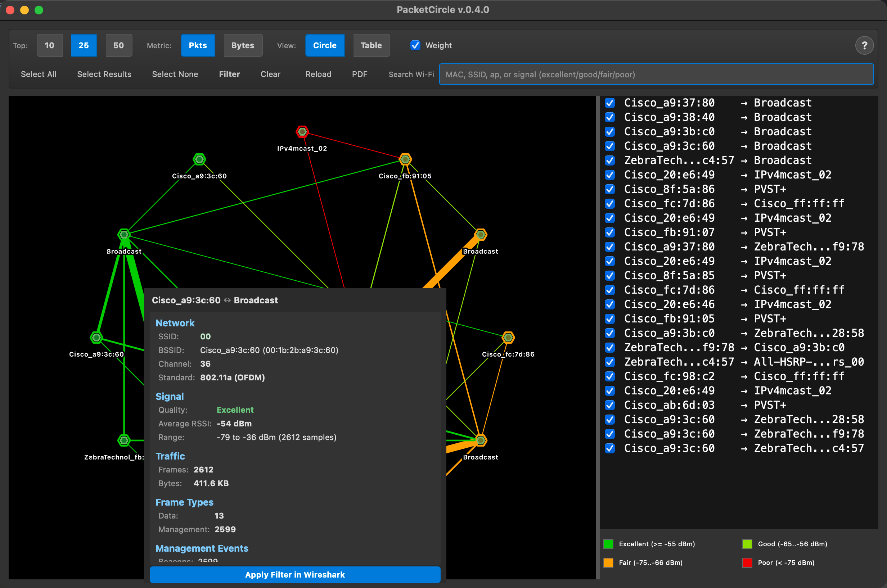Click Select All
887x588 pixels.
coord(39,74)
